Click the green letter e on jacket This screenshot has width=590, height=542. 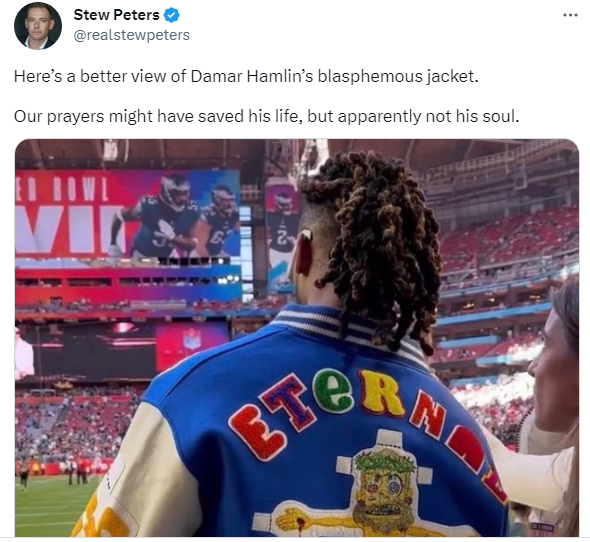(x=332, y=391)
